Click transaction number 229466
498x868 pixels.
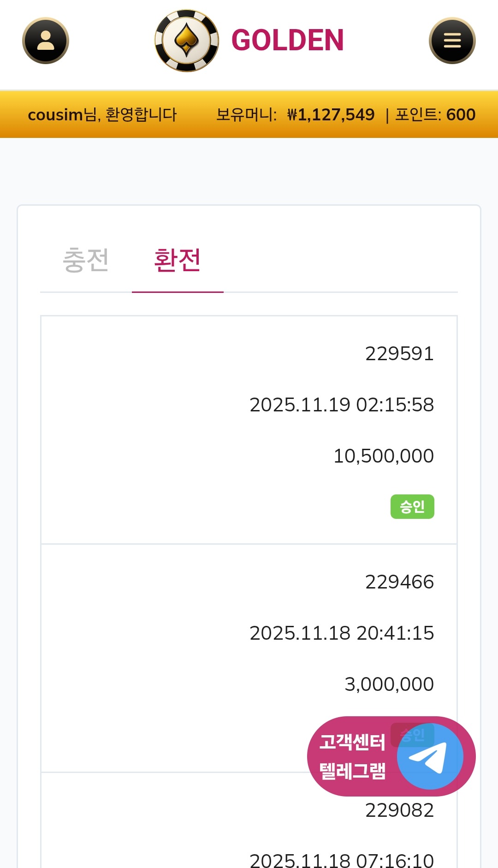[399, 582]
